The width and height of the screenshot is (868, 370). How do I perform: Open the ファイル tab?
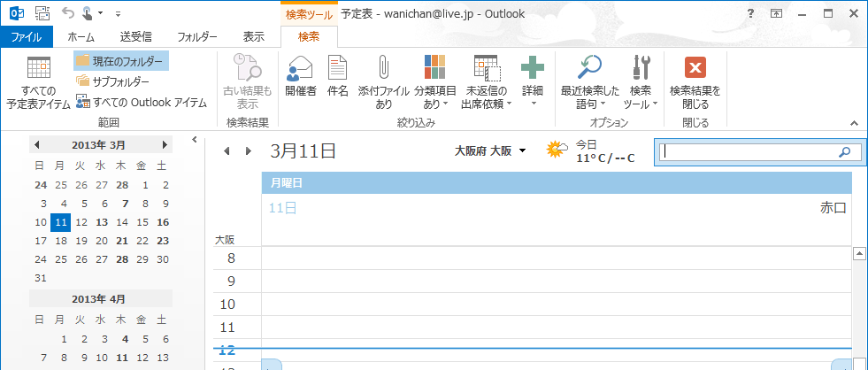click(x=27, y=37)
